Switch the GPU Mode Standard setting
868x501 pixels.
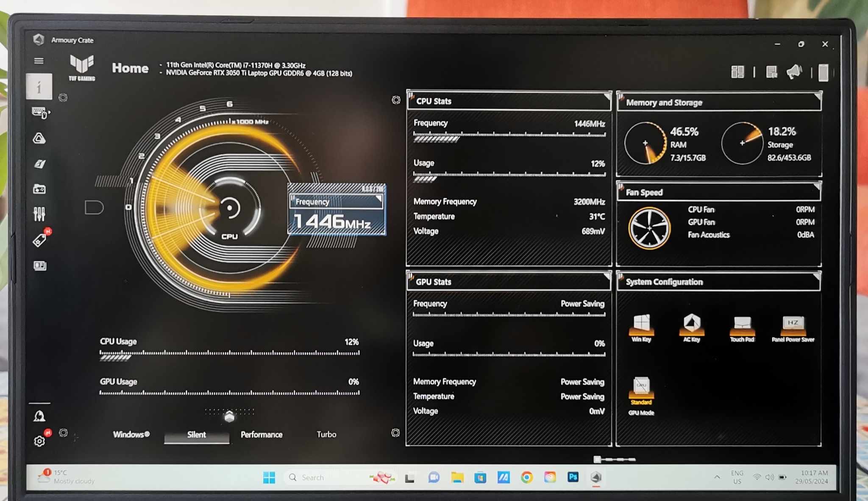click(641, 396)
